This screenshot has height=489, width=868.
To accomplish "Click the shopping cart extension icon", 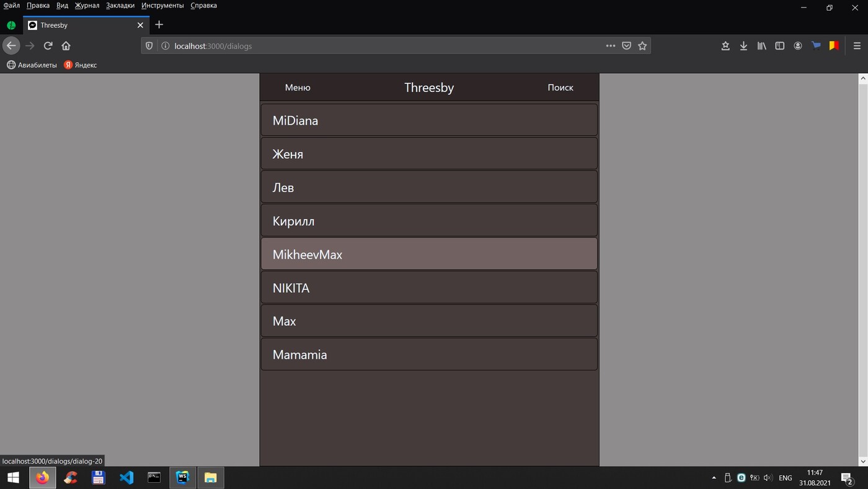I will [816, 45].
